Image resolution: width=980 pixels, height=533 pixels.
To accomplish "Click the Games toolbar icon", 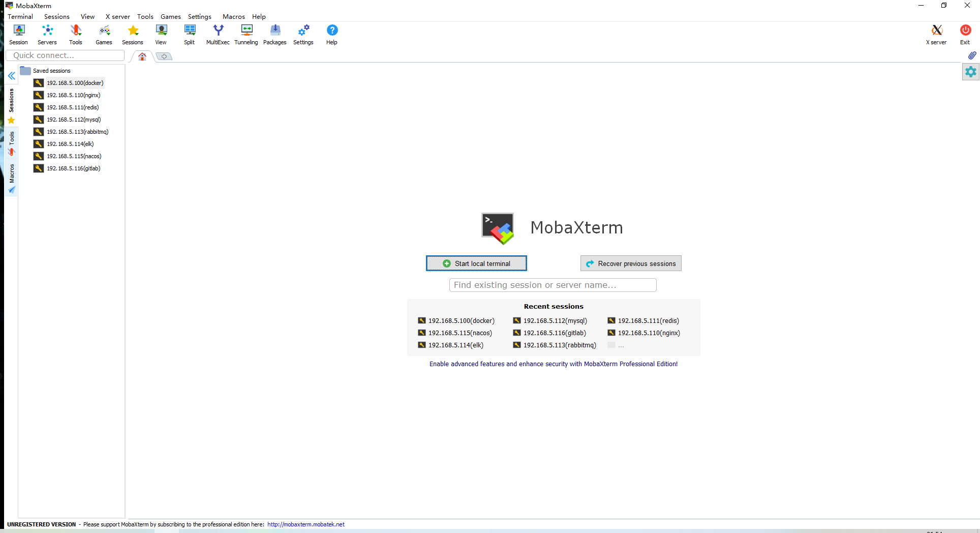I will tap(104, 35).
